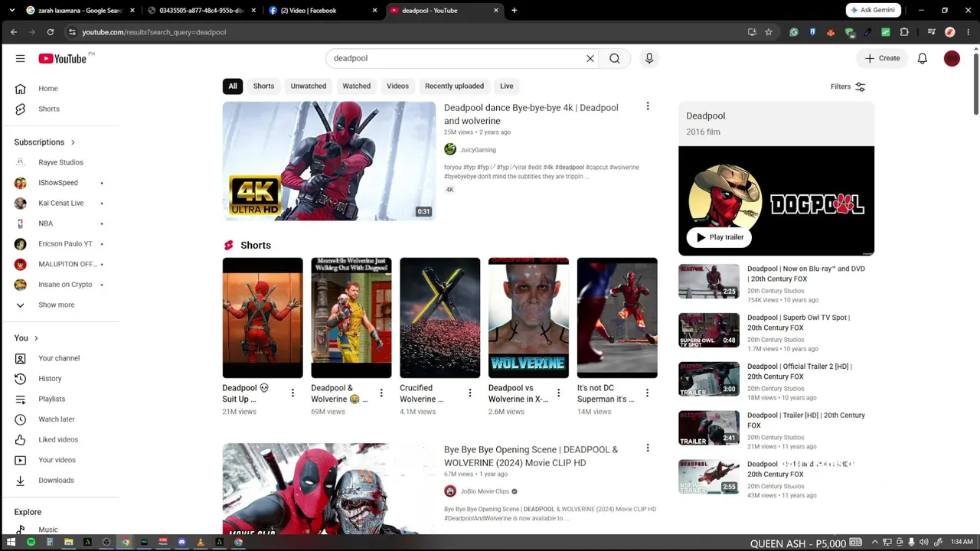Reload the page in the browser
The width and height of the screenshot is (980, 551).
[51, 32]
